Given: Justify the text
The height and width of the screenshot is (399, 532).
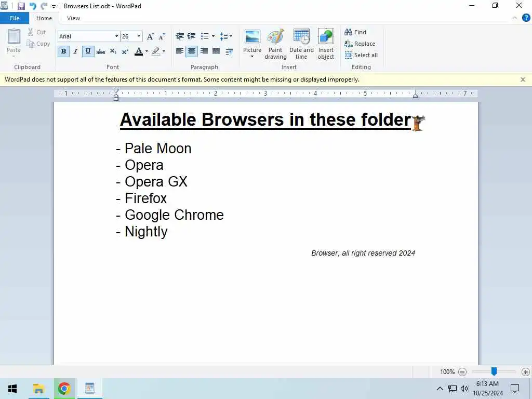Looking at the screenshot, I should pos(216,51).
